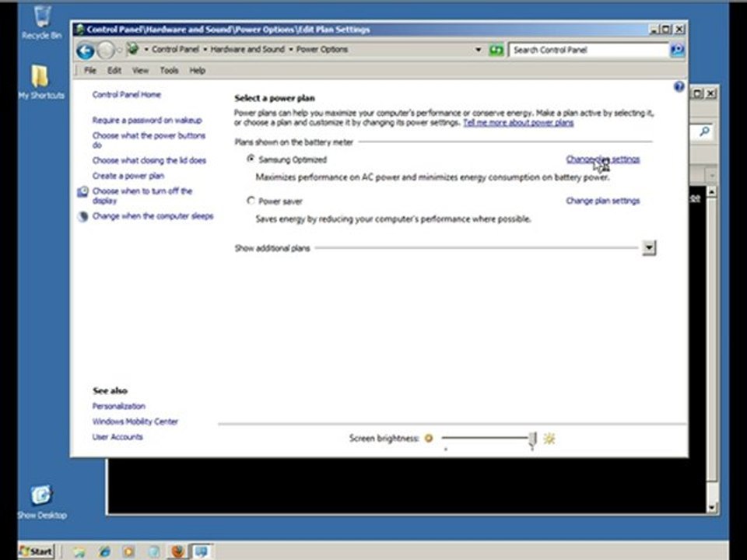The width and height of the screenshot is (747, 560).
Task: Click the low brightness dim sun icon
Action: (x=429, y=438)
